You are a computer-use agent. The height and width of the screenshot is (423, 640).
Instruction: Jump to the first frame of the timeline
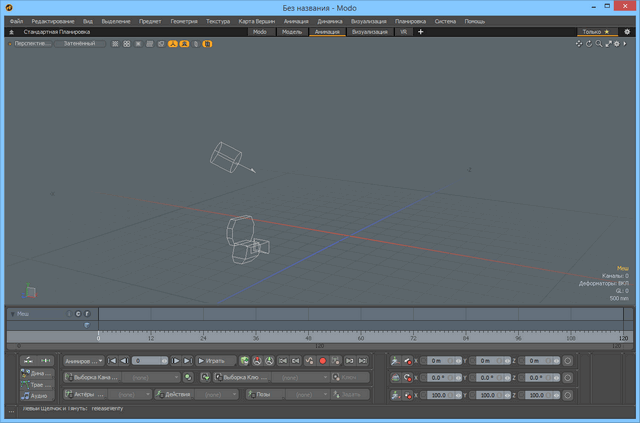coord(111,360)
